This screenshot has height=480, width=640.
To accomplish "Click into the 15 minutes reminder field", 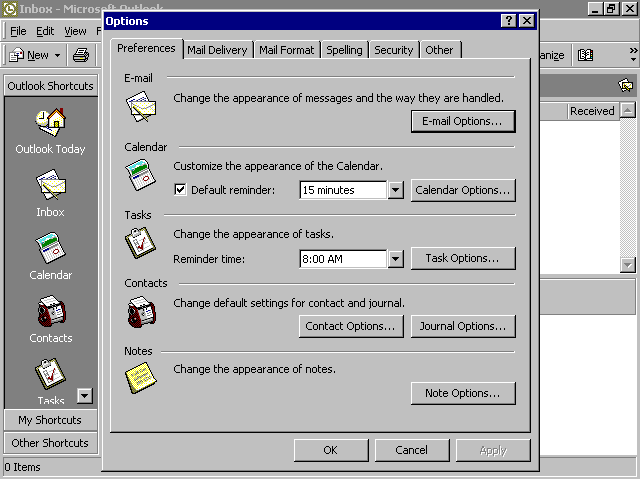I will 343,190.
